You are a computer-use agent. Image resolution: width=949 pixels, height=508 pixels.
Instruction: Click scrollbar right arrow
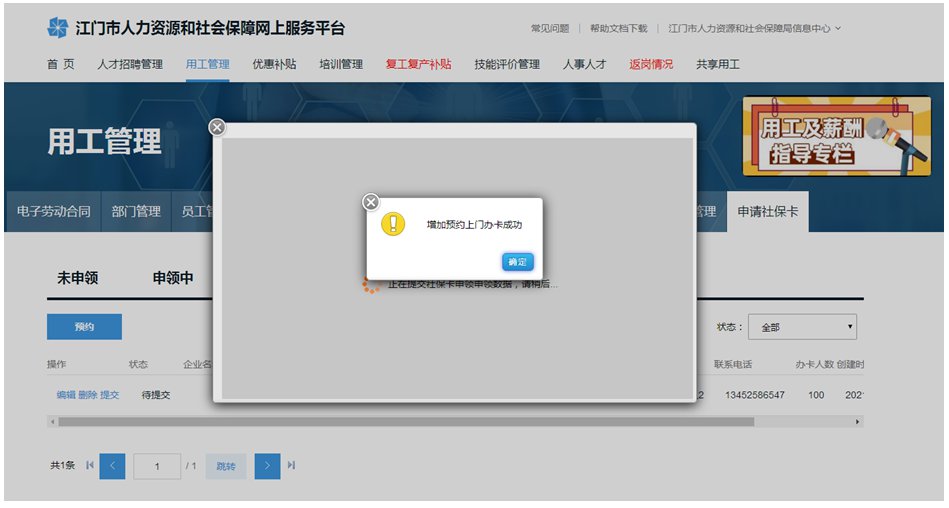858,421
